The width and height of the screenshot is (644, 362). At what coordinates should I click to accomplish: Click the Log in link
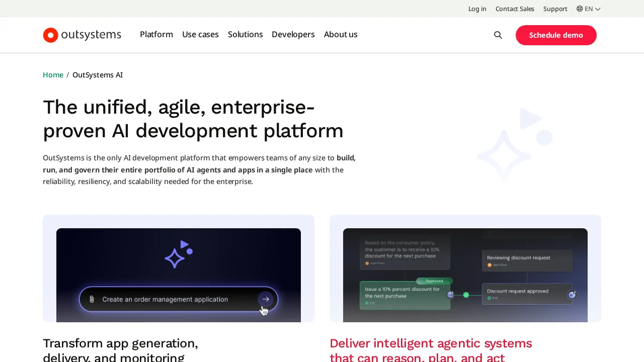click(x=477, y=9)
